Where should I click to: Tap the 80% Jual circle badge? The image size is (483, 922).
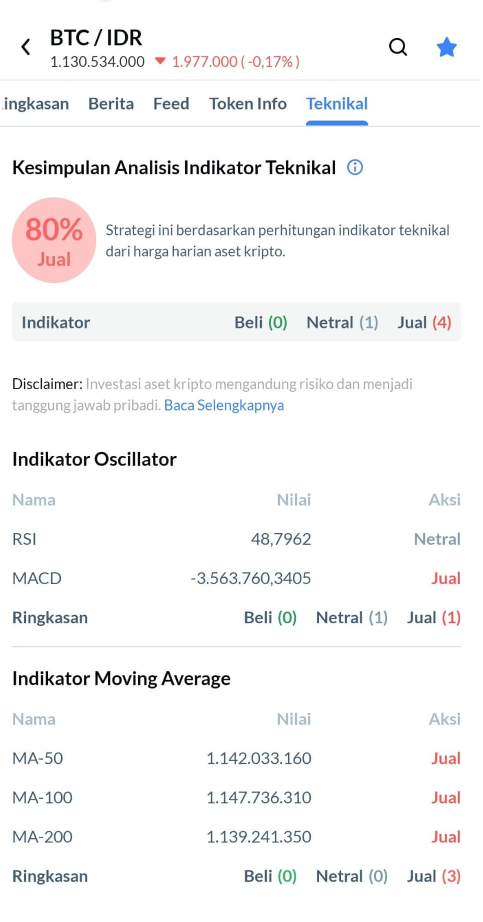pyautogui.click(x=54, y=240)
